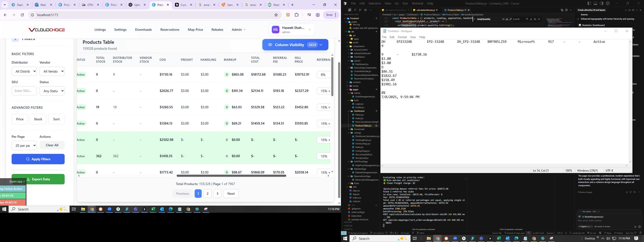Open Cursor's Source Control icon
This screenshot has height=242, width=644.
tap(360, 10)
